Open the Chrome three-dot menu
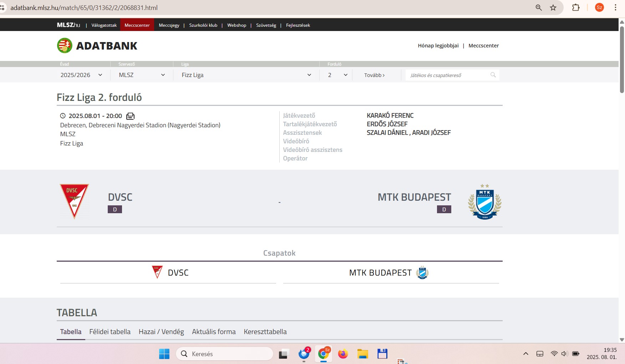Viewport: 625px width, 364px height. click(x=615, y=7)
